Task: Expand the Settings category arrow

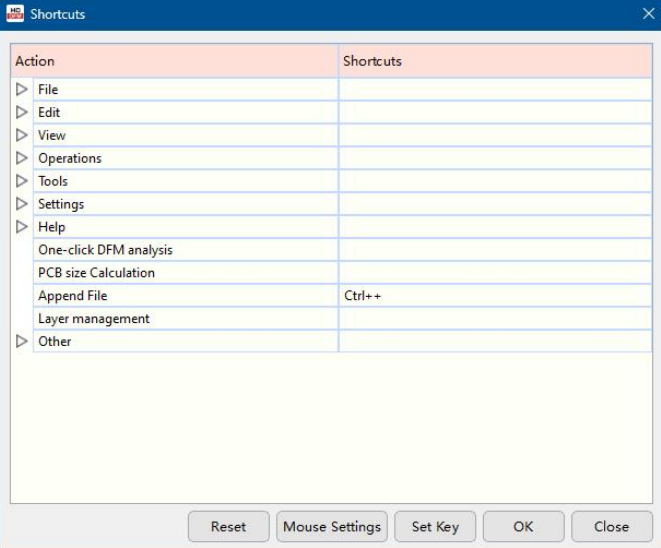Action: click(22, 204)
